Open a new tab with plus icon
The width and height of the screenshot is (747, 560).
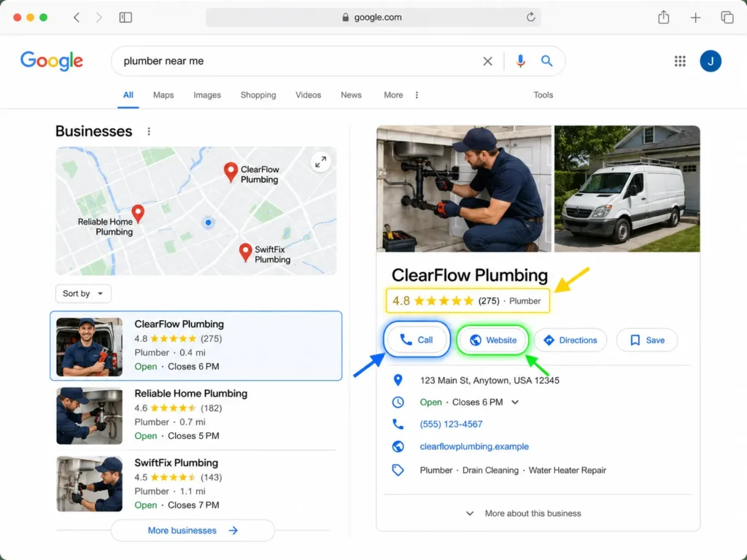(x=695, y=17)
